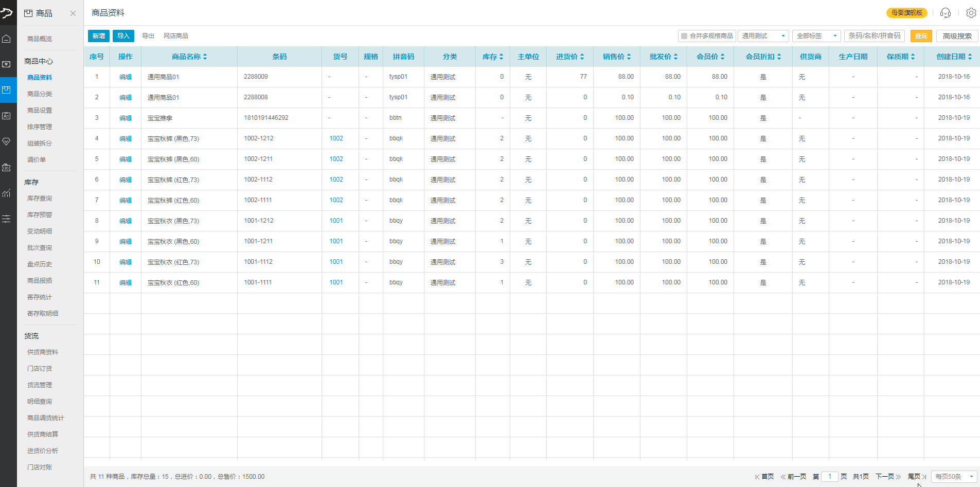Click the 导出 link
The height and width of the screenshot is (487, 980).
[x=148, y=36]
